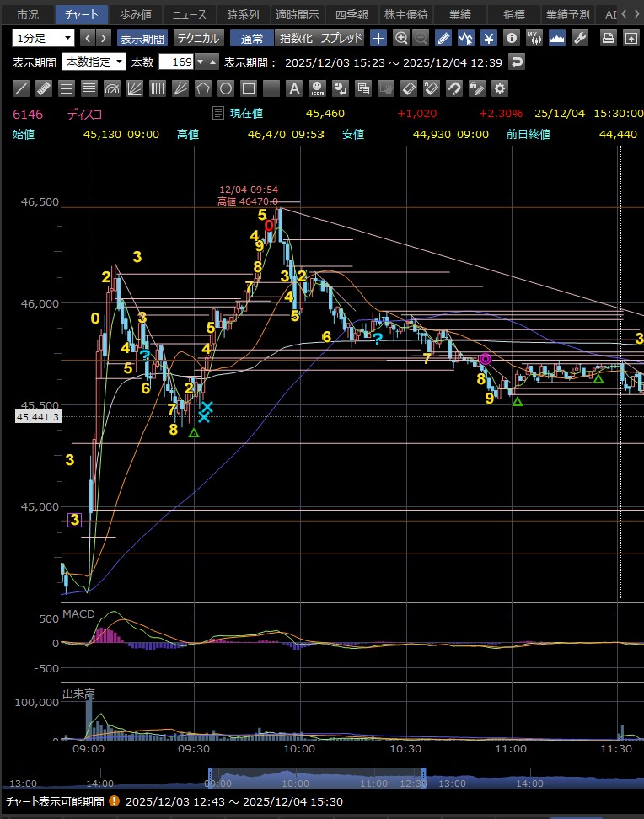
Task: Click the zoom in magnifier icon
Action: (x=401, y=38)
